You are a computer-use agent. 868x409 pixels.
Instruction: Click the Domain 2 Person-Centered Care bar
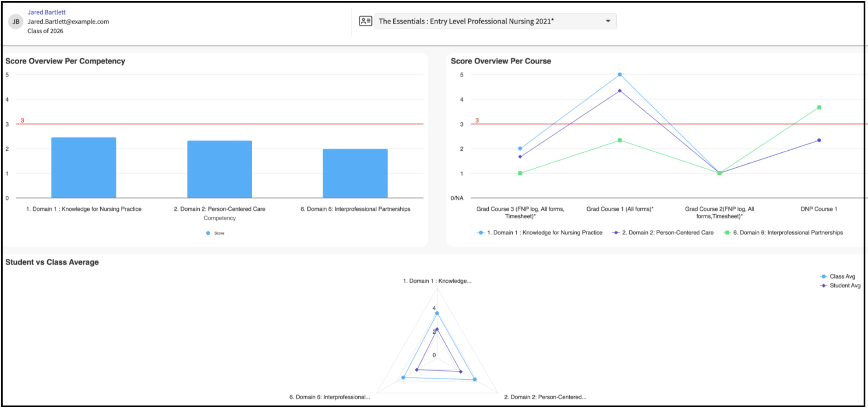pyautogui.click(x=219, y=169)
